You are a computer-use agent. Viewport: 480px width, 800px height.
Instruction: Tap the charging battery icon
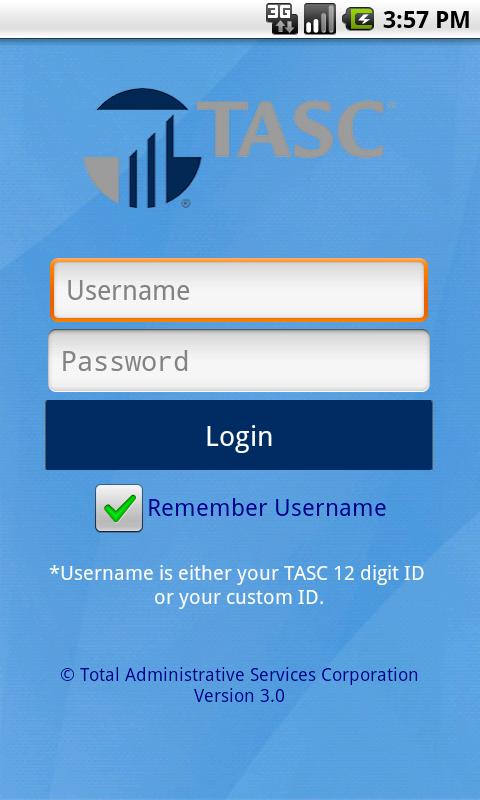(x=358, y=19)
